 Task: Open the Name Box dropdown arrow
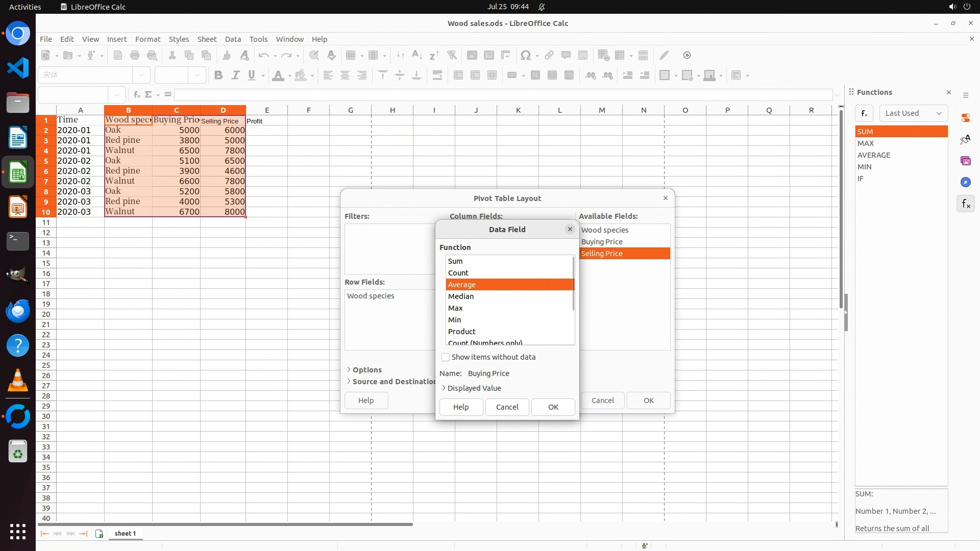[x=117, y=95]
